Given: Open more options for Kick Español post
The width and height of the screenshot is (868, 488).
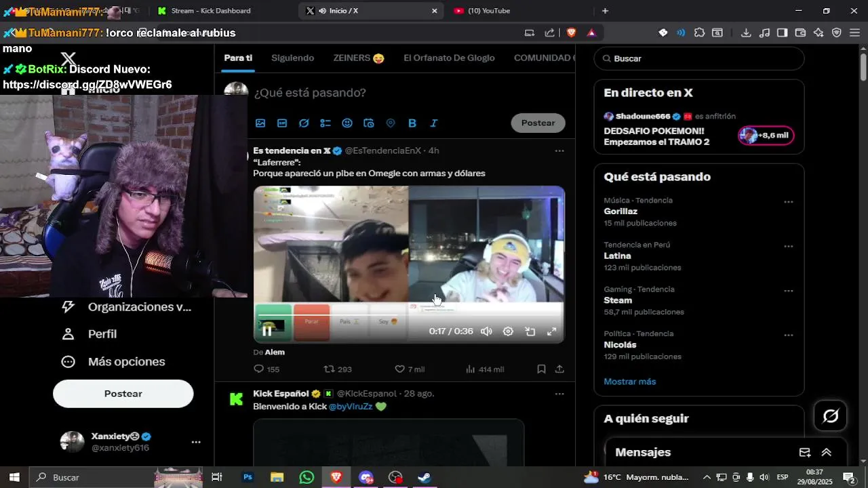Looking at the screenshot, I should [x=559, y=394].
